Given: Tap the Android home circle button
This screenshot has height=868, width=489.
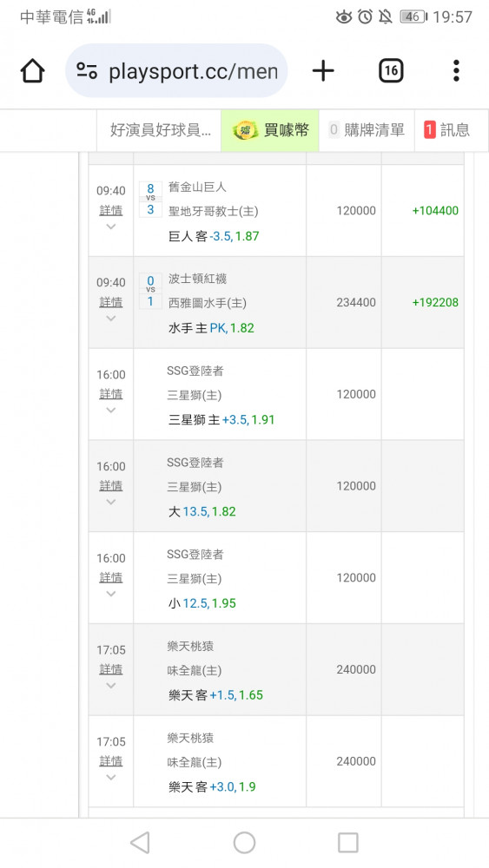Looking at the screenshot, I should pos(244,843).
